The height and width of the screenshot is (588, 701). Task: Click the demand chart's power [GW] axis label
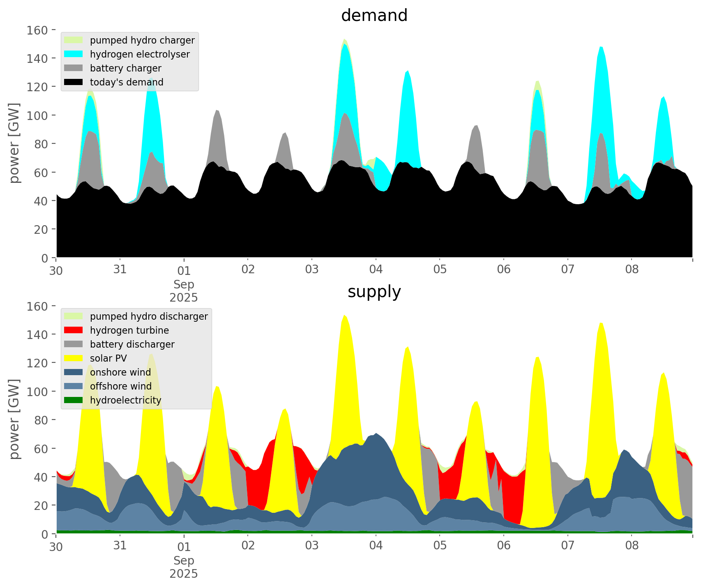[14, 143]
